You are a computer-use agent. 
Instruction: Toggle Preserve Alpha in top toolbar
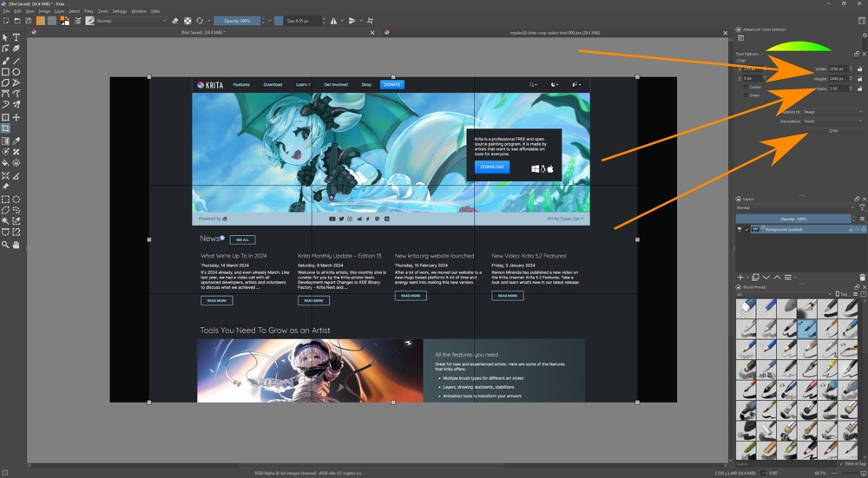pos(187,21)
